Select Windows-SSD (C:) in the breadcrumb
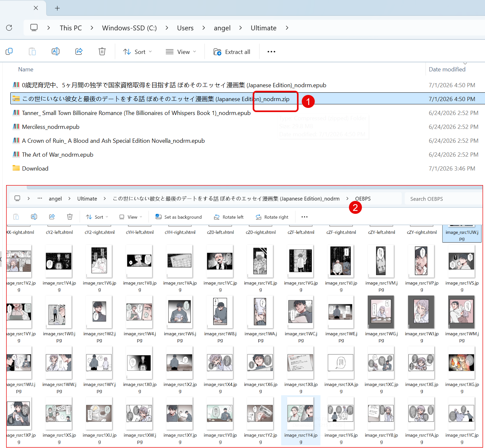The image size is (485, 448). tap(130, 28)
